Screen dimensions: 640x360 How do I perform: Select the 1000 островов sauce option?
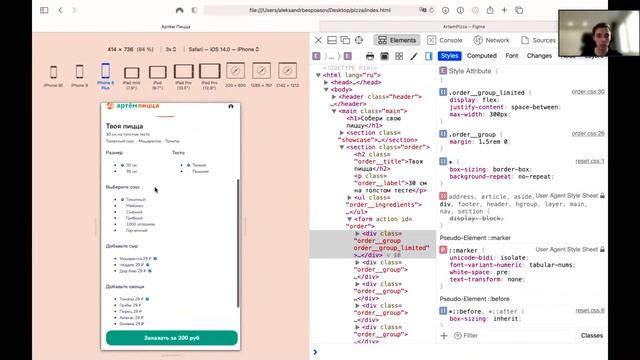point(140,224)
